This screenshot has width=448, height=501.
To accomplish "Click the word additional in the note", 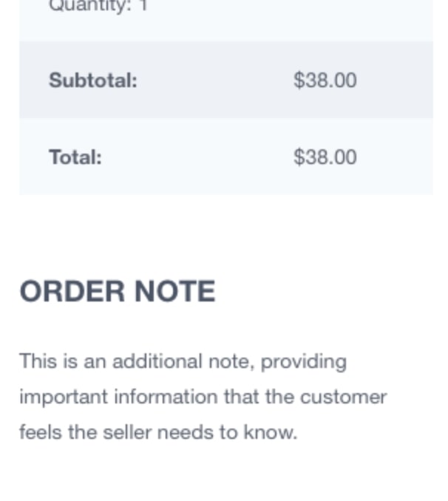I will click(x=157, y=361).
